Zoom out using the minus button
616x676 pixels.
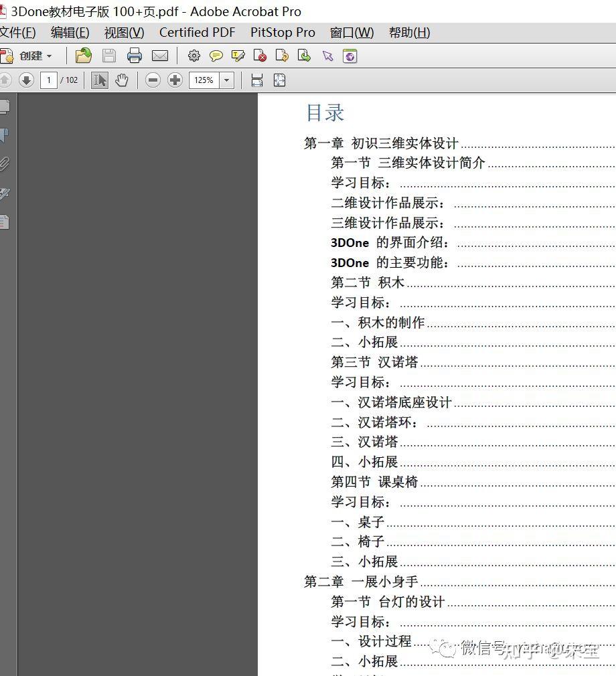153,80
